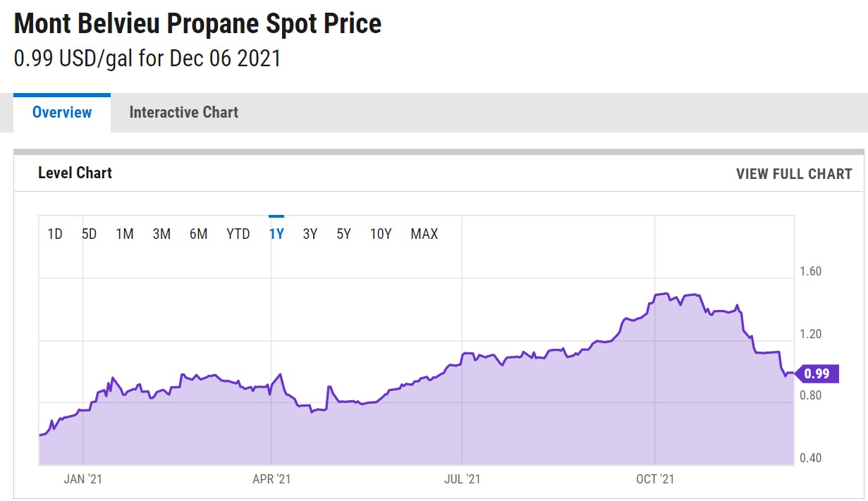Choose the 6M time period

(x=198, y=234)
